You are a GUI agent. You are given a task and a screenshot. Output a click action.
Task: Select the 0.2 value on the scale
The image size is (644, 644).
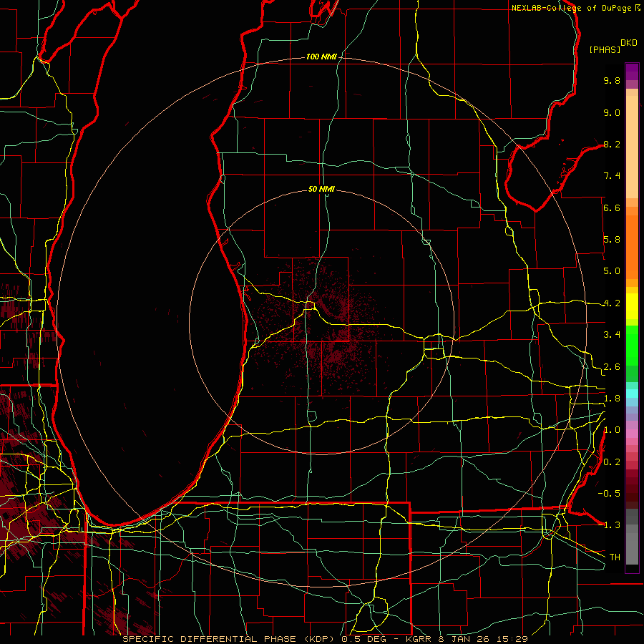[x=612, y=462]
